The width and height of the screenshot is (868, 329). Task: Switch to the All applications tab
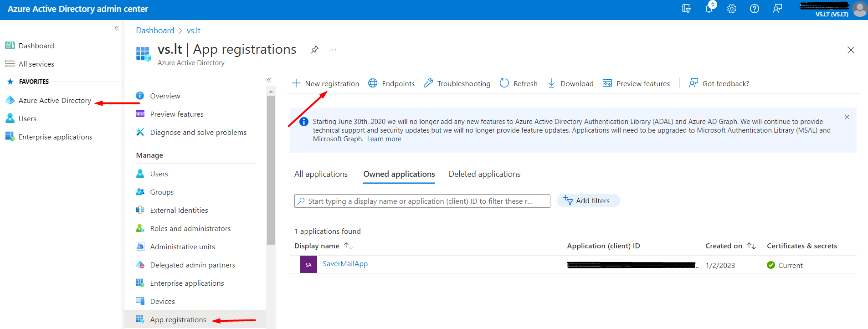[321, 174]
